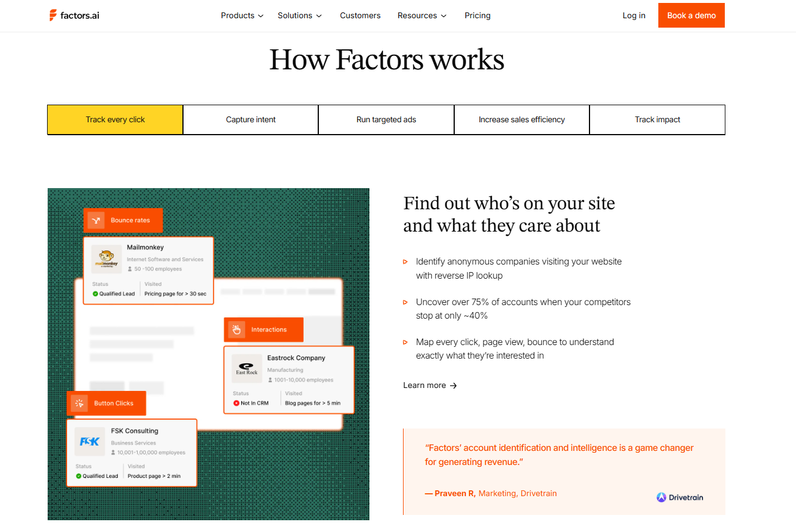Switch to the Capture intent tab
The width and height of the screenshot is (796, 532).
coord(251,119)
